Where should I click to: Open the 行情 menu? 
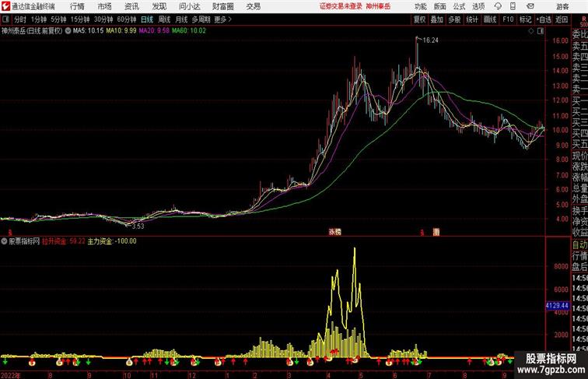click(77, 6)
